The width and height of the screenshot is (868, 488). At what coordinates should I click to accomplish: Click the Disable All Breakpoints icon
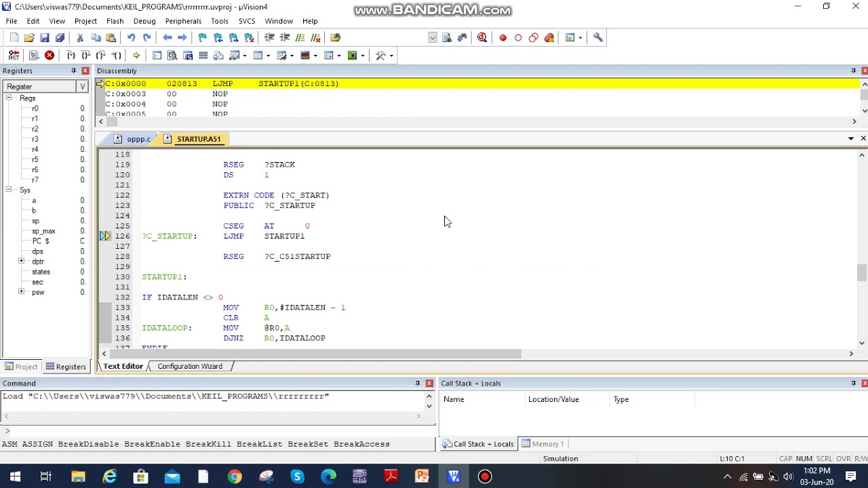(x=534, y=38)
